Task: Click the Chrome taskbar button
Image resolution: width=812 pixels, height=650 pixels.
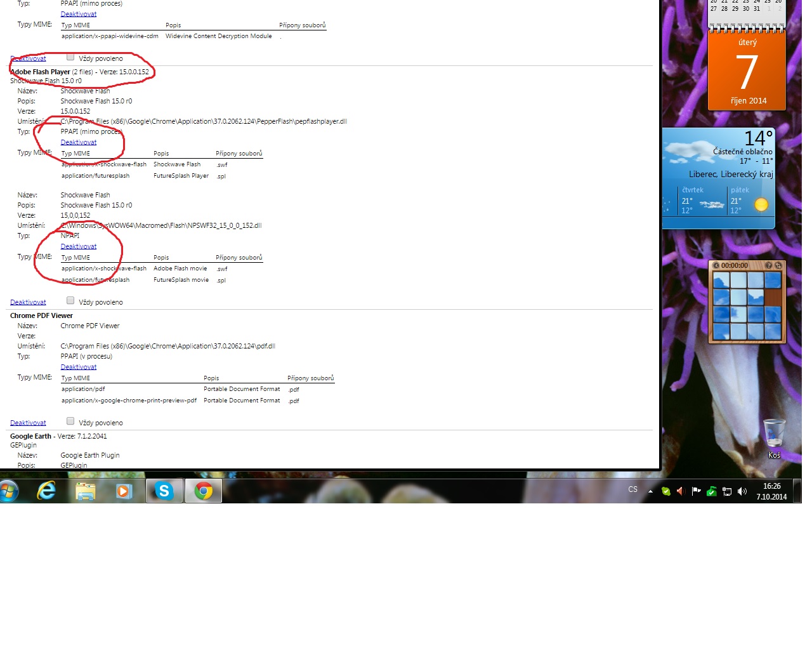Action: (204, 491)
